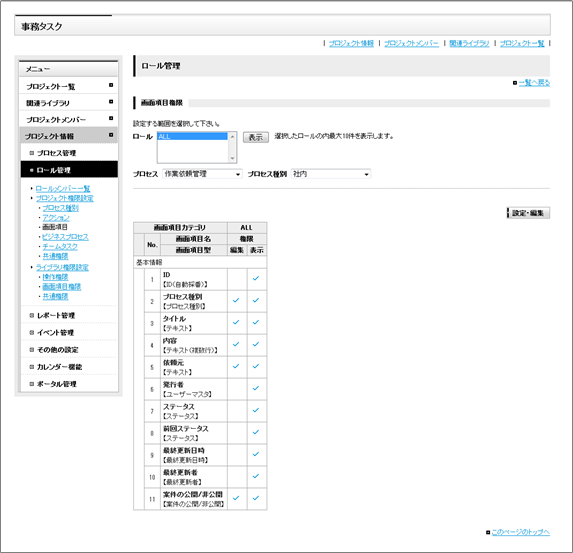Click down arrow of role list scrollbar
The width and height of the screenshot is (573, 553).
point(232,158)
